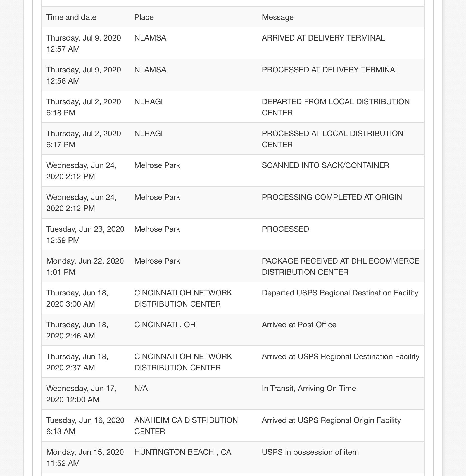Click the "PROCESSING COMPLETED AT ORIGIN" message

(332, 197)
